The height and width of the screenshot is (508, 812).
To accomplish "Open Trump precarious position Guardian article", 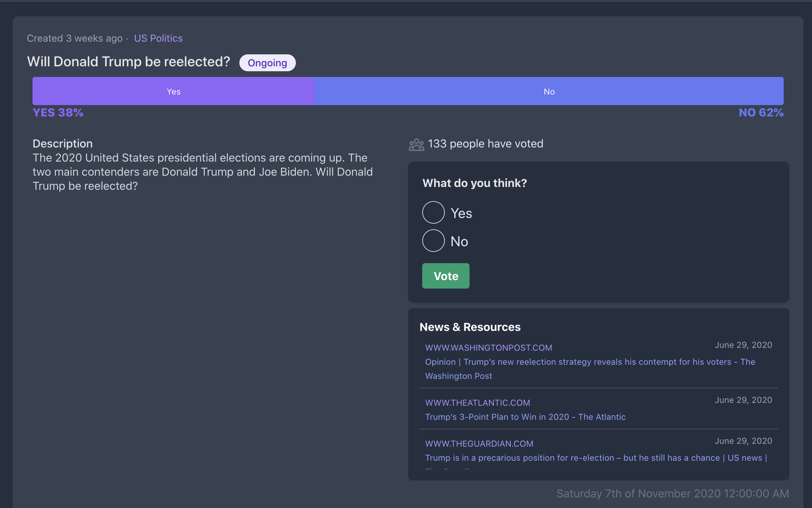I will click(x=596, y=458).
